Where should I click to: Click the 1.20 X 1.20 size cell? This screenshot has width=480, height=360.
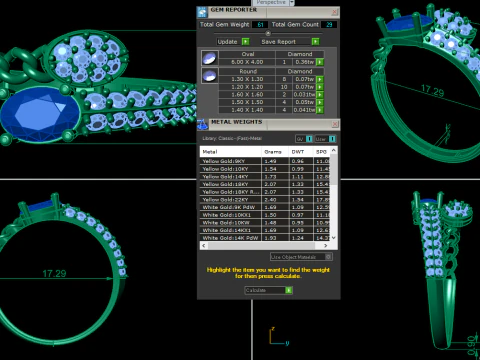247,87
